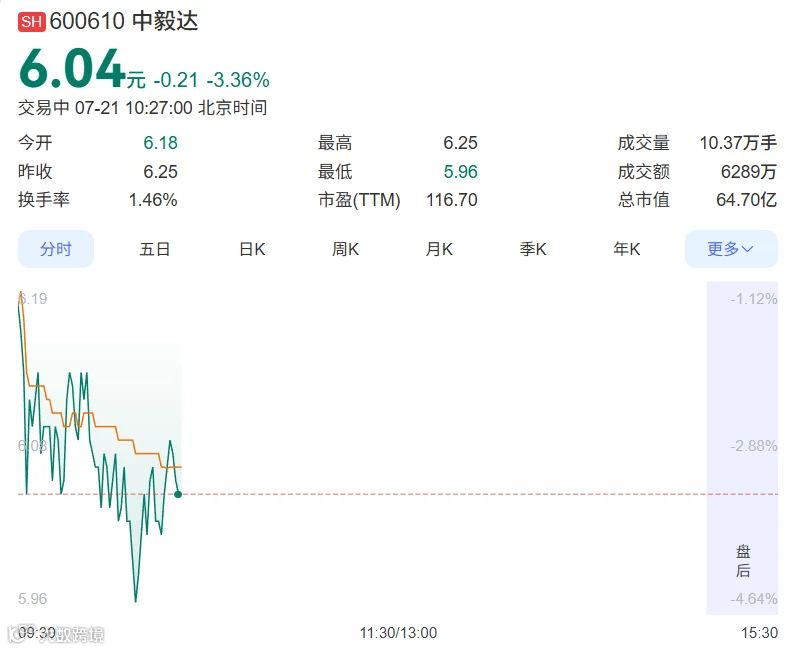Click the 11:30/13:00 time axis label

coord(398,633)
